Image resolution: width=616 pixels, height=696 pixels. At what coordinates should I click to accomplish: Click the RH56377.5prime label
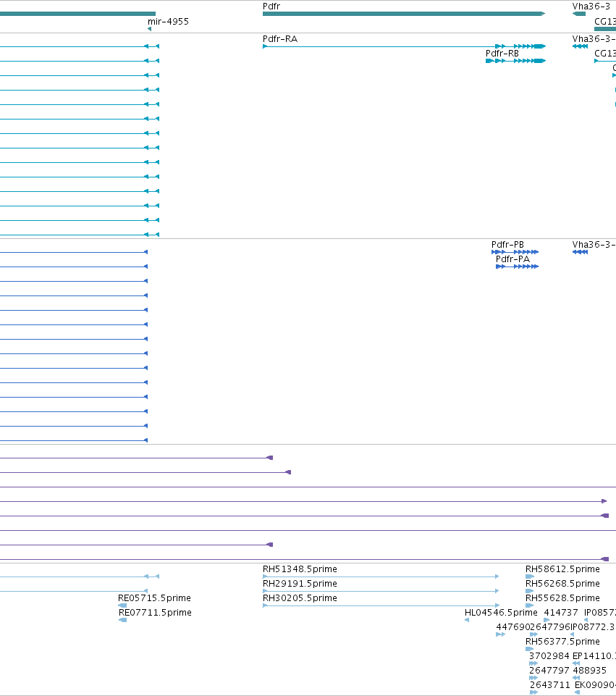click(562, 642)
